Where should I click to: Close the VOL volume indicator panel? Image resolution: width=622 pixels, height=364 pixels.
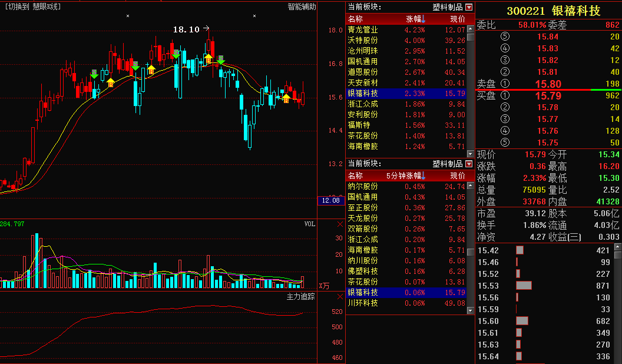(340, 224)
